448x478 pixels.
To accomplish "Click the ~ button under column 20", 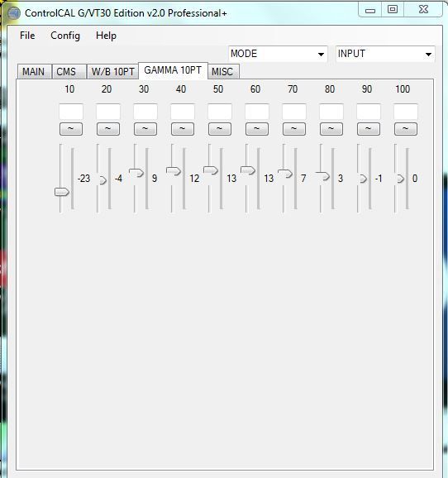I will click(108, 129).
